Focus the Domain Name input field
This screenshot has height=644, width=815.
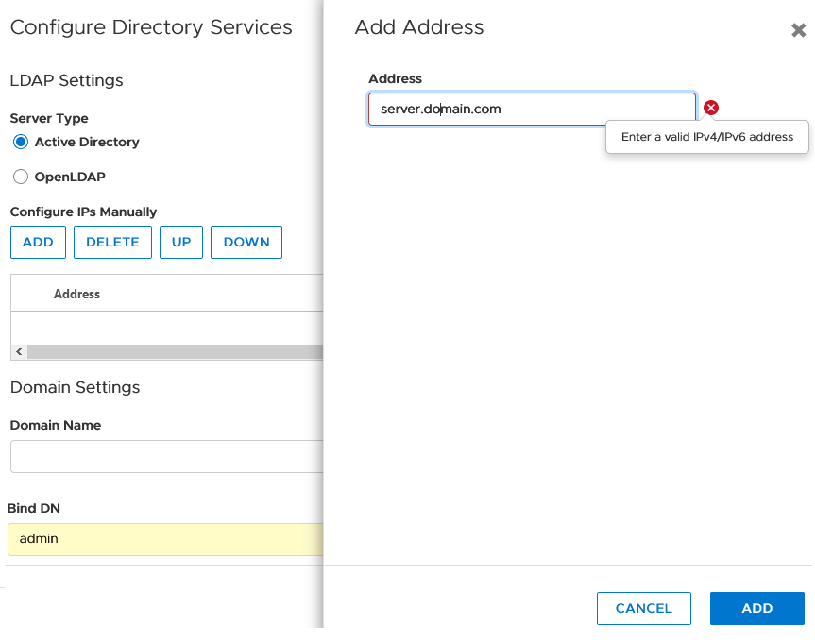[x=166, y=456]
